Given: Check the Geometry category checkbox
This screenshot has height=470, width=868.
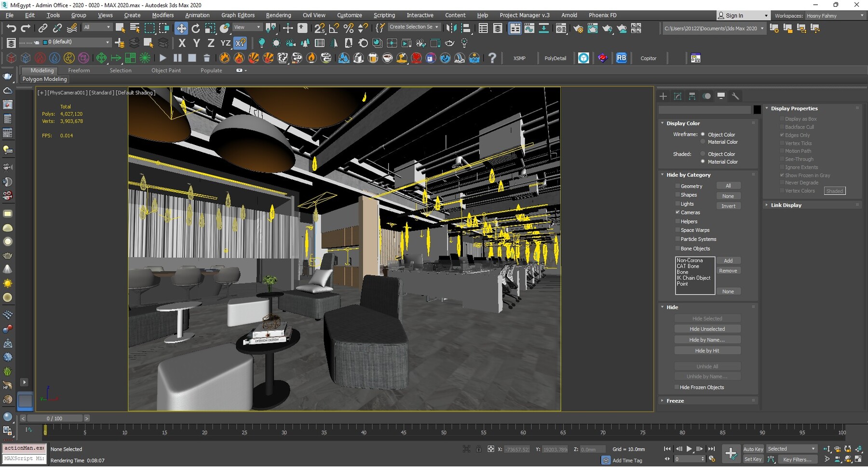Looking at the screenshot, I should tap(678, 186).
